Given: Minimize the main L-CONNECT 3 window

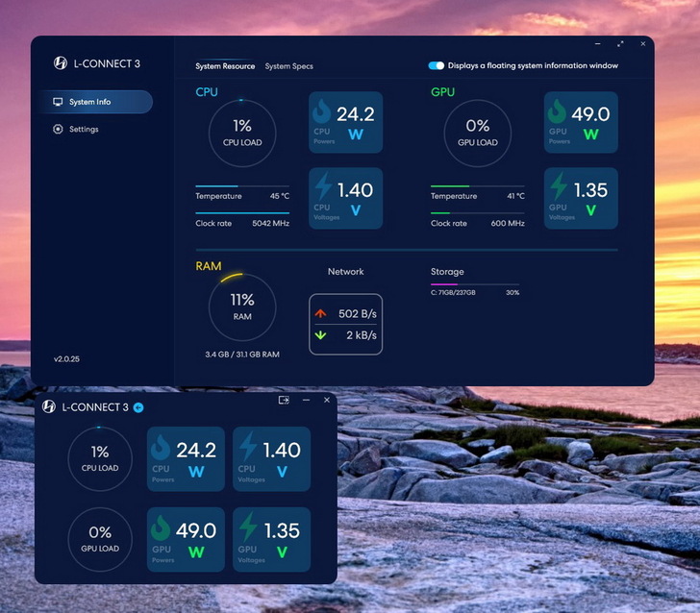Looking at the screenshot, I should (598, 44).
